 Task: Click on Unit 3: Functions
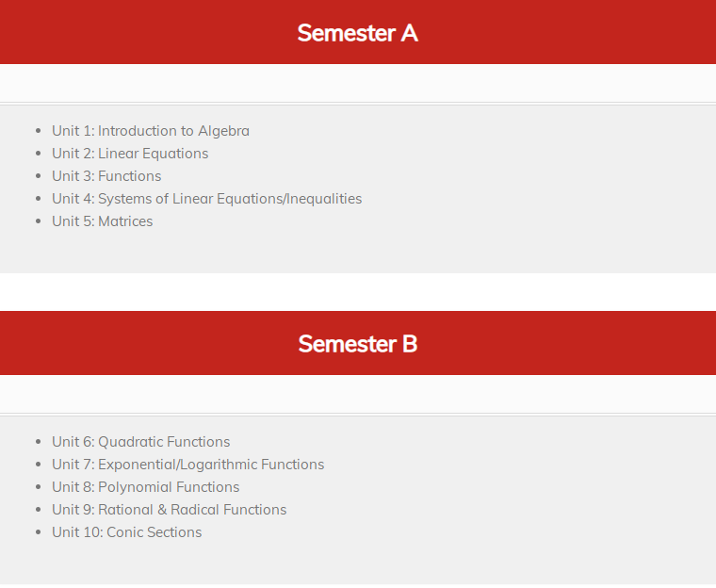(106, 176)
